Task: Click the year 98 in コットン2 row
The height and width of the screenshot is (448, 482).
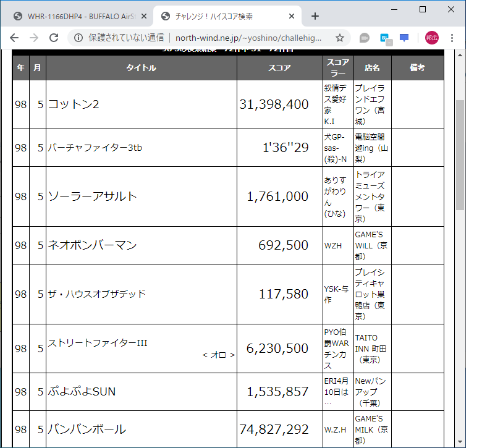Action: tap(20, 104)
